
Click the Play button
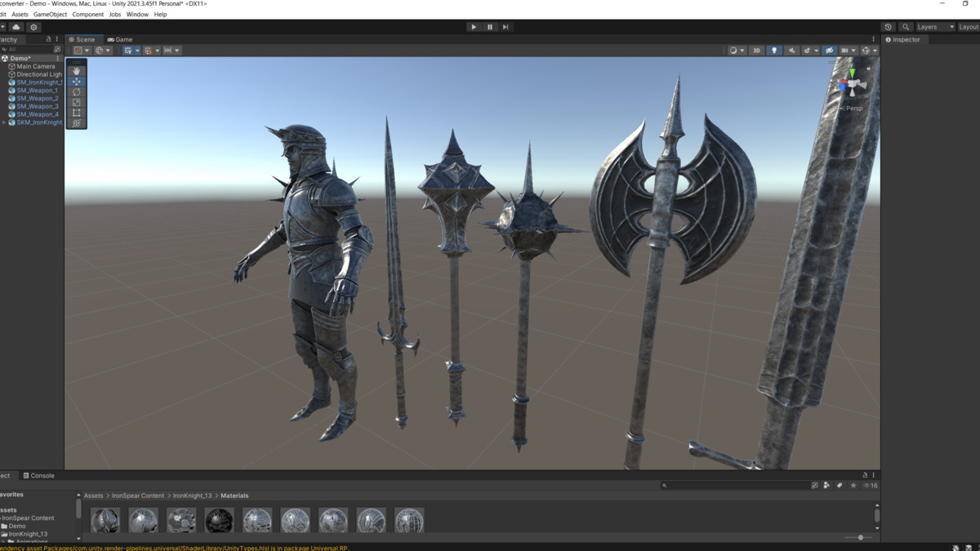474,27
